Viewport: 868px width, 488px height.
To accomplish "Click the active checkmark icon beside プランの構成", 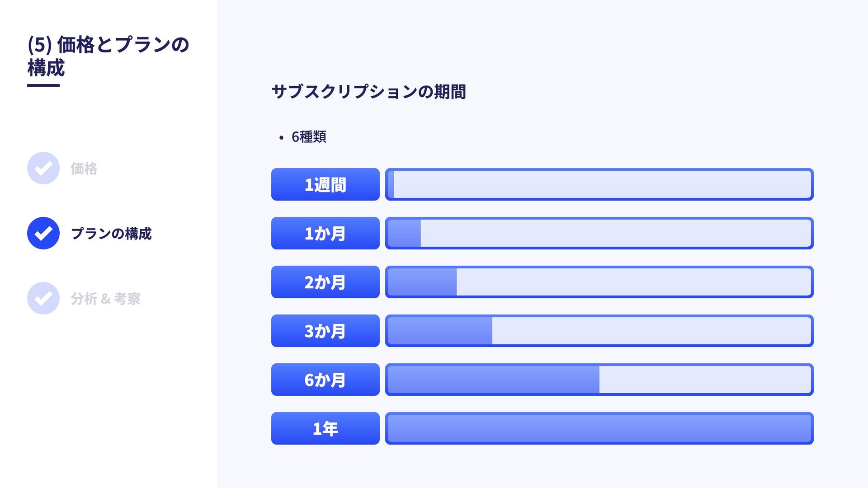I will pos(43,233).
